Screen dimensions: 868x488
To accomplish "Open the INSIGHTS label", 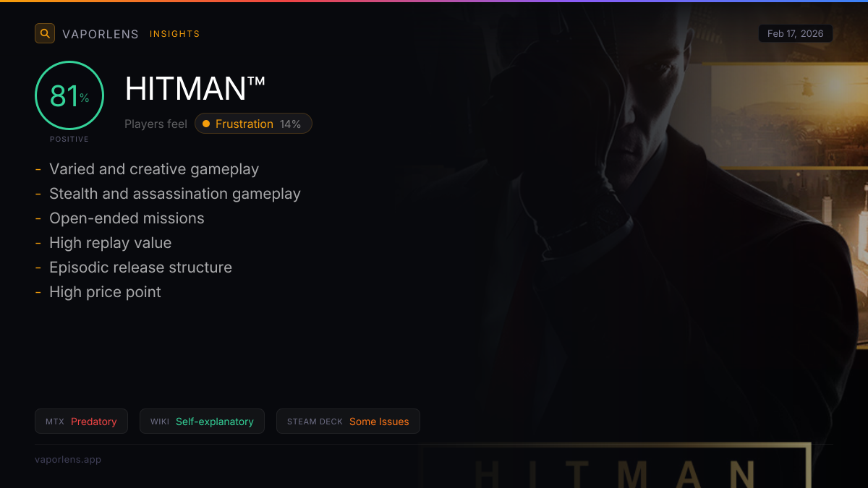I will point(175,34).
